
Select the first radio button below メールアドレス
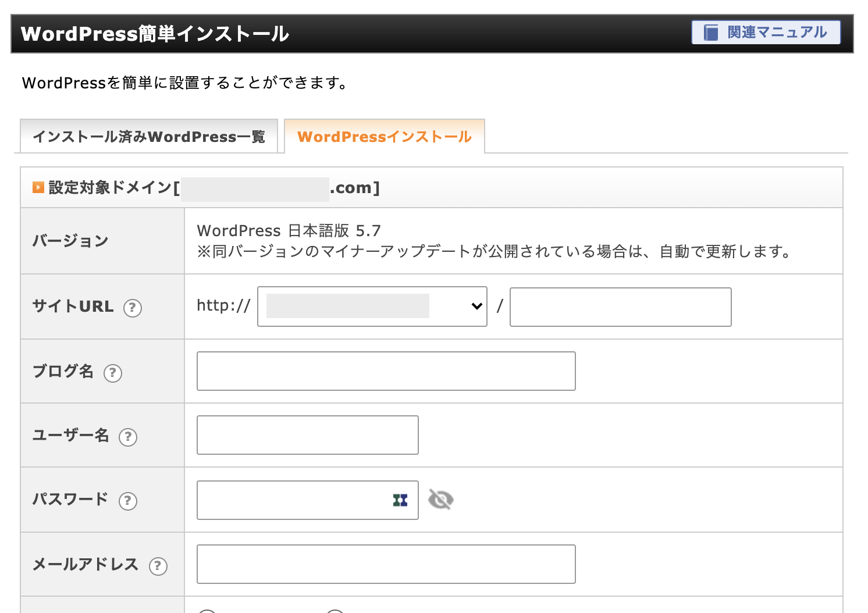coord(207,611)
